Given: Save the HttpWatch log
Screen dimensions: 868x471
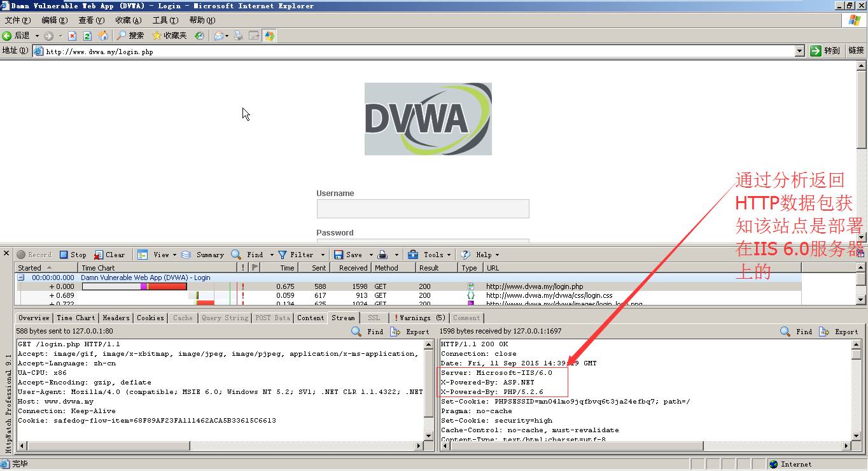Looking at the screenshot, I should pyautogui.click(x=348, y=255).
